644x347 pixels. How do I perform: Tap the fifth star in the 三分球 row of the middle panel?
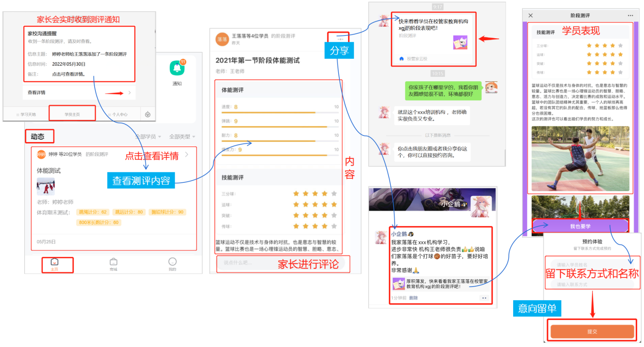click(334, 194)
